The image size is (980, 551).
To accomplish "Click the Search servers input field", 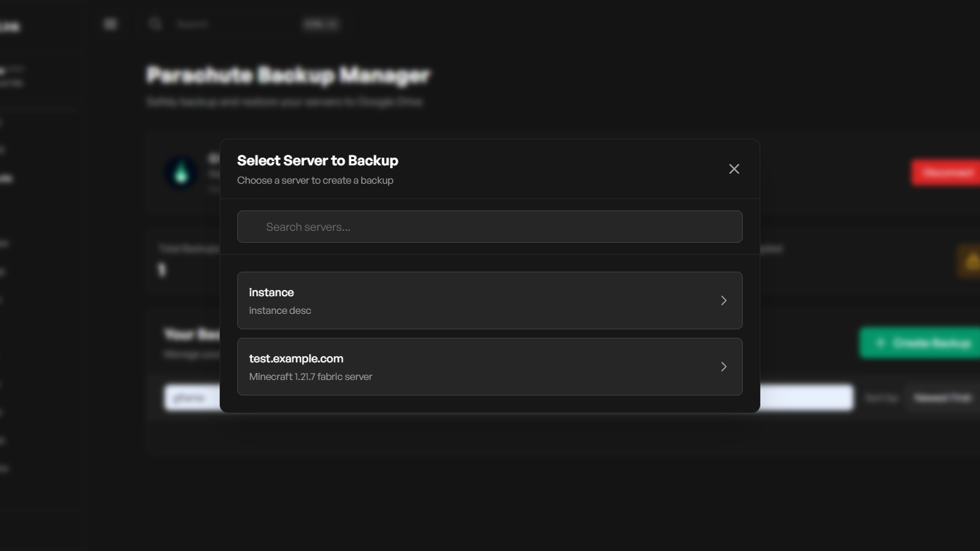I will tap(489, 227).
